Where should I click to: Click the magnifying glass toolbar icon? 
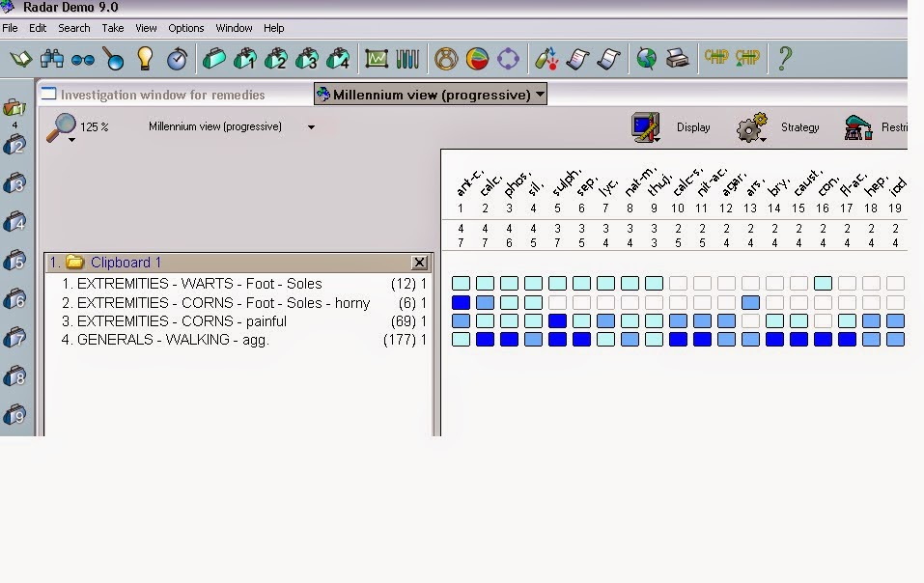tap(114, 59)
